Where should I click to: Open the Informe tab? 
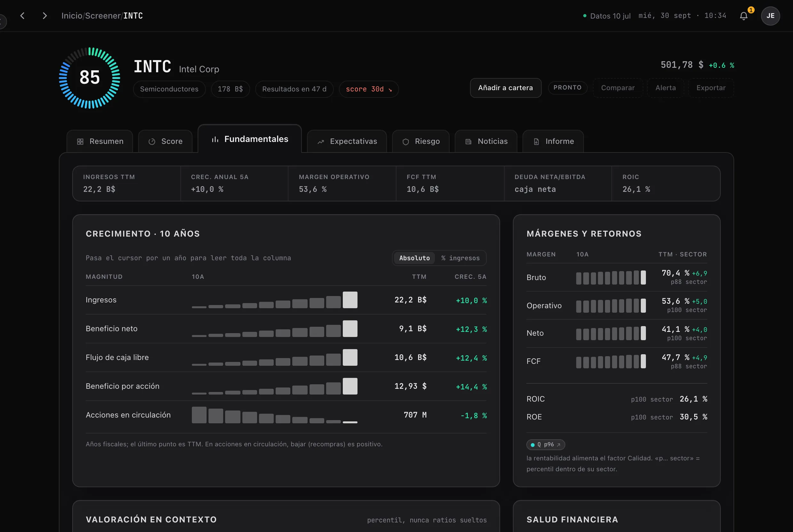(x=553, y=141)
